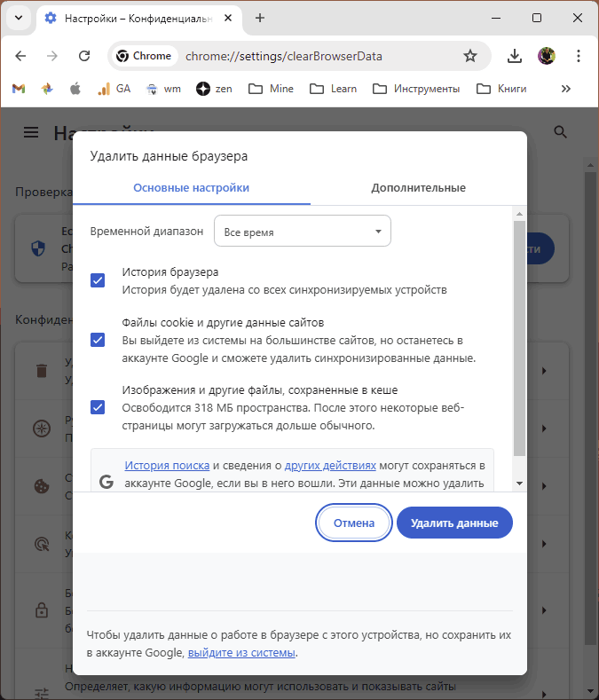
Task: Click the browser forward arrow
Action: (52, 56)
